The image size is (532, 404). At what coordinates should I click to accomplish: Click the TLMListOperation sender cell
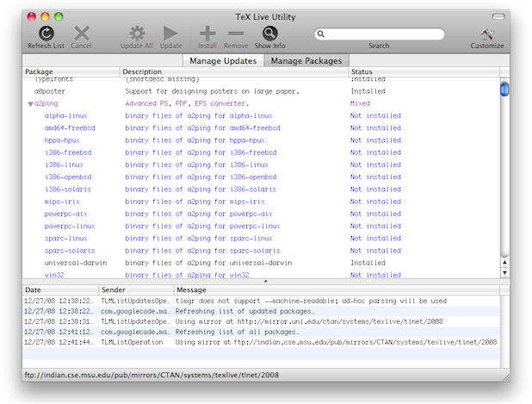(x=132, y=342)
